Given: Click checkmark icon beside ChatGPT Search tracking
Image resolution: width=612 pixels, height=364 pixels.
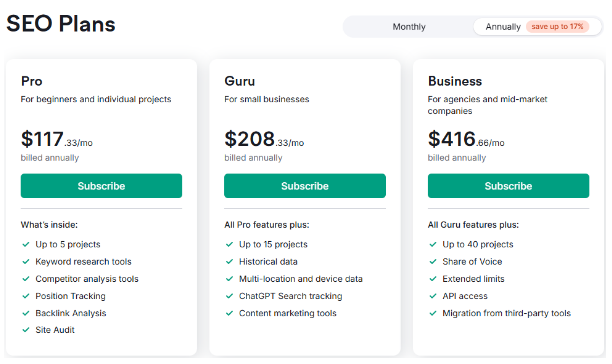Looking at the screenshot, I should click(230, 296).
